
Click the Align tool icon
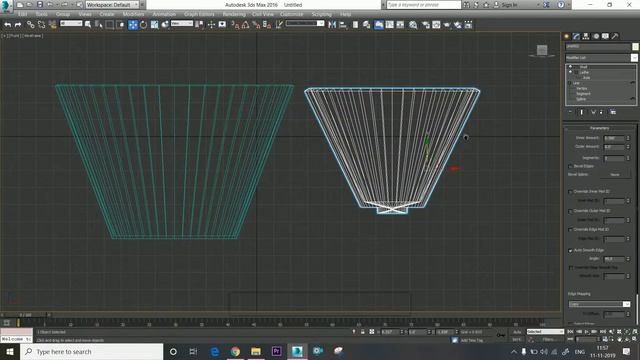pyautogui.click(x=343, y=25)
